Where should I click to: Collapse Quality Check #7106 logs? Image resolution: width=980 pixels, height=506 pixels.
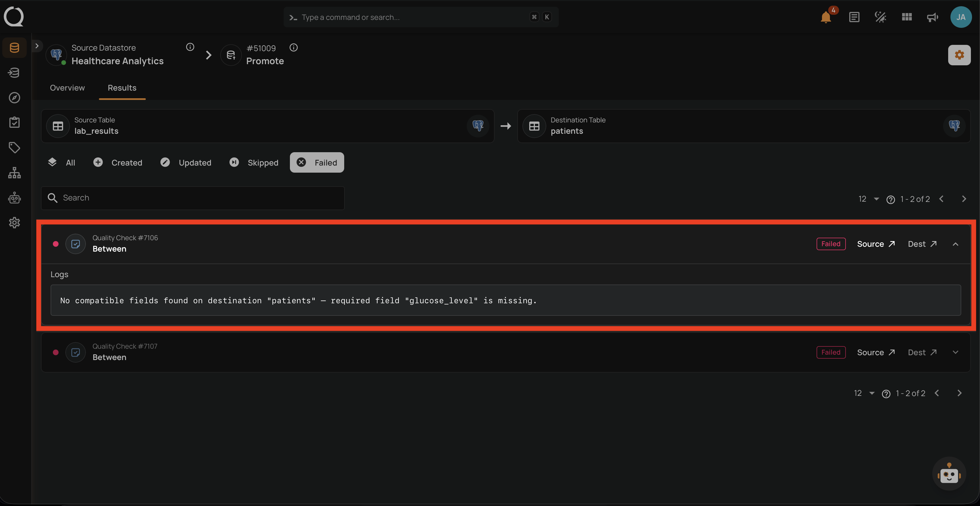[955, 244]
